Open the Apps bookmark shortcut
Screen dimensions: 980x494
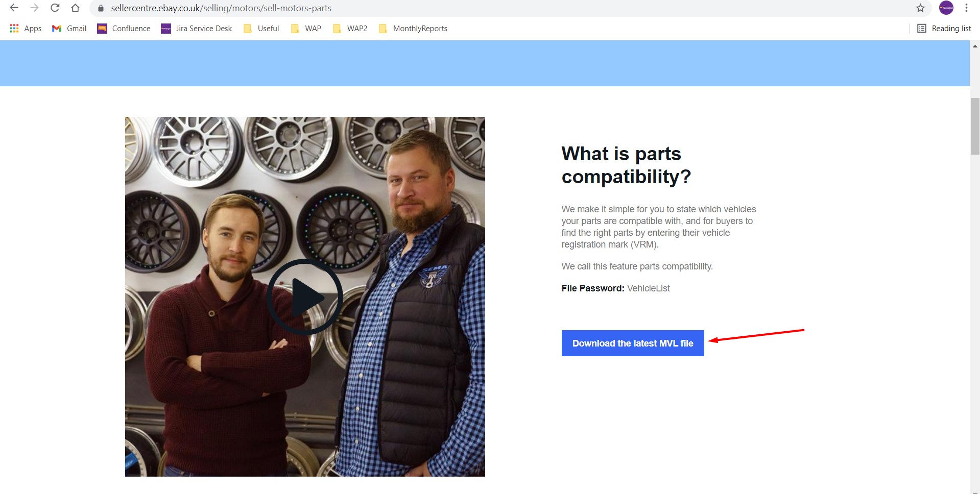pyautogui.click(x=26, y=29)
